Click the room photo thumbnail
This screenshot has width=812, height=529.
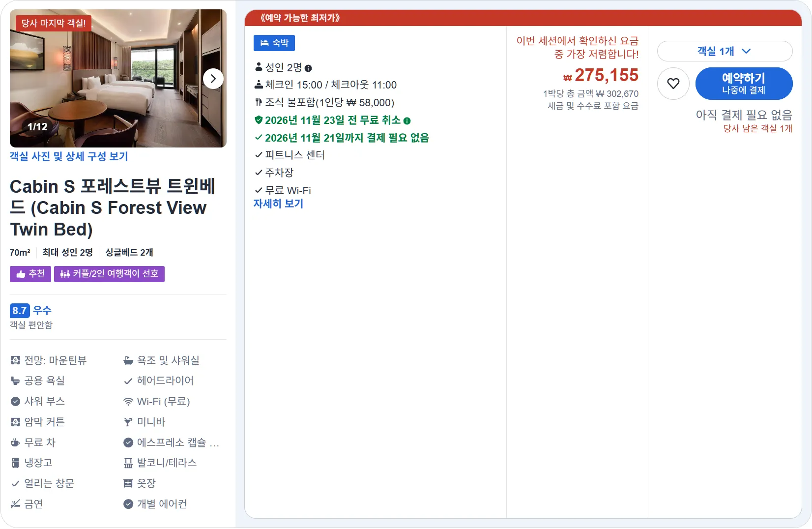coord(118,79)
